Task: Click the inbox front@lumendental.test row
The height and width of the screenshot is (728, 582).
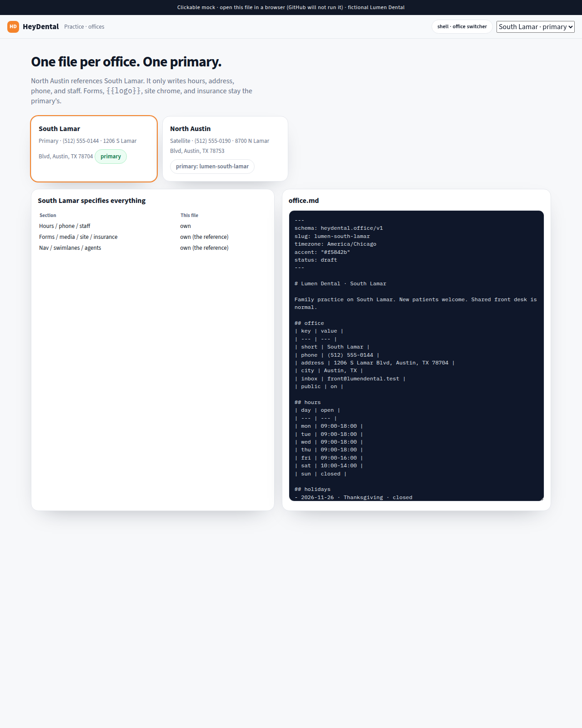Action: [350, 379]
